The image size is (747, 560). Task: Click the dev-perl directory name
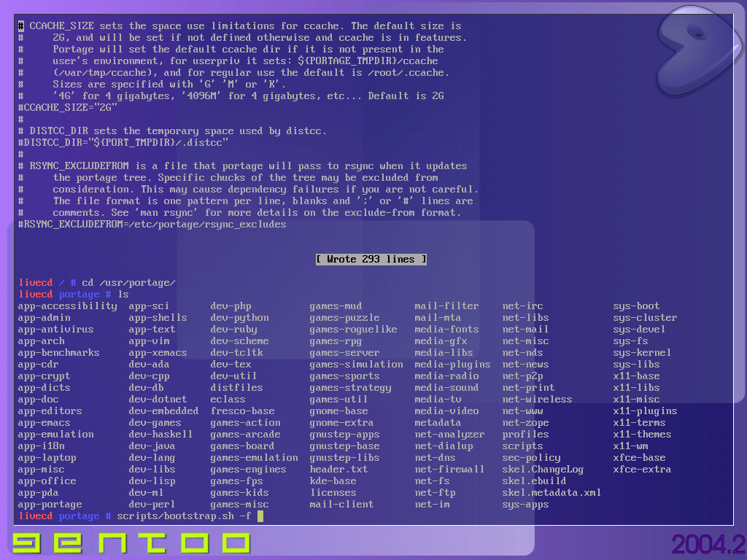coord(152,505)
